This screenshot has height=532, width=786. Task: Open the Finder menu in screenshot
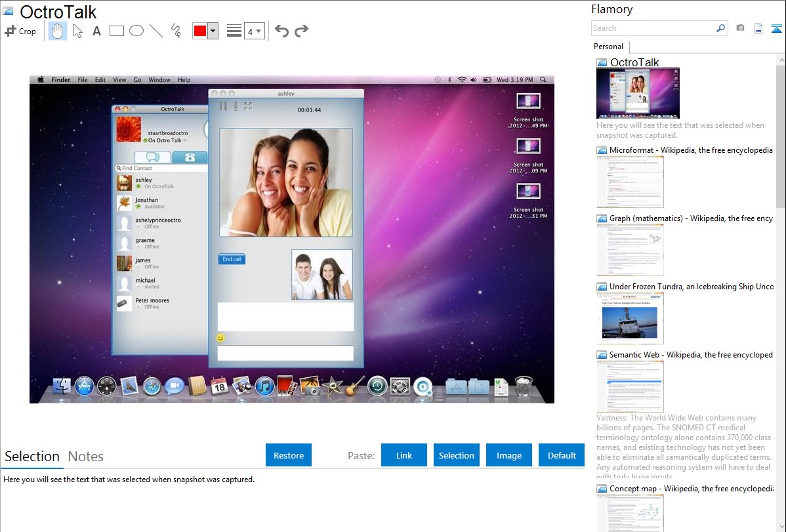point(60,80)
